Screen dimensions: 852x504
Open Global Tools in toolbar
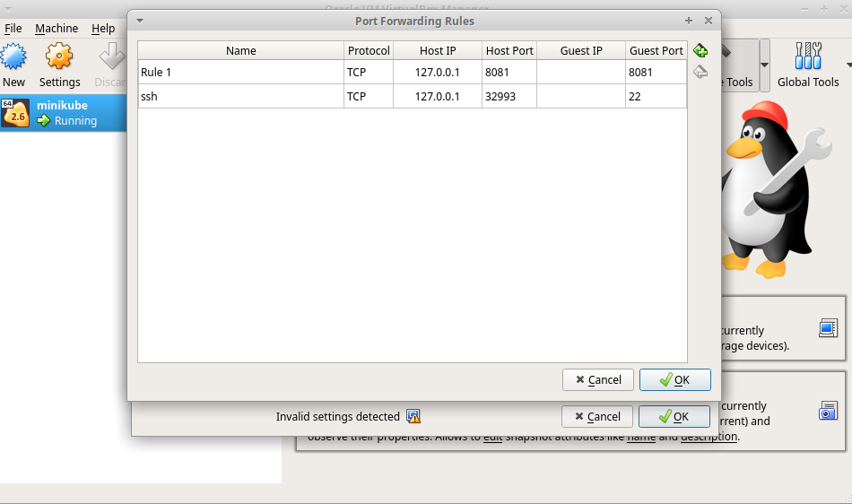tap(808, 65)
